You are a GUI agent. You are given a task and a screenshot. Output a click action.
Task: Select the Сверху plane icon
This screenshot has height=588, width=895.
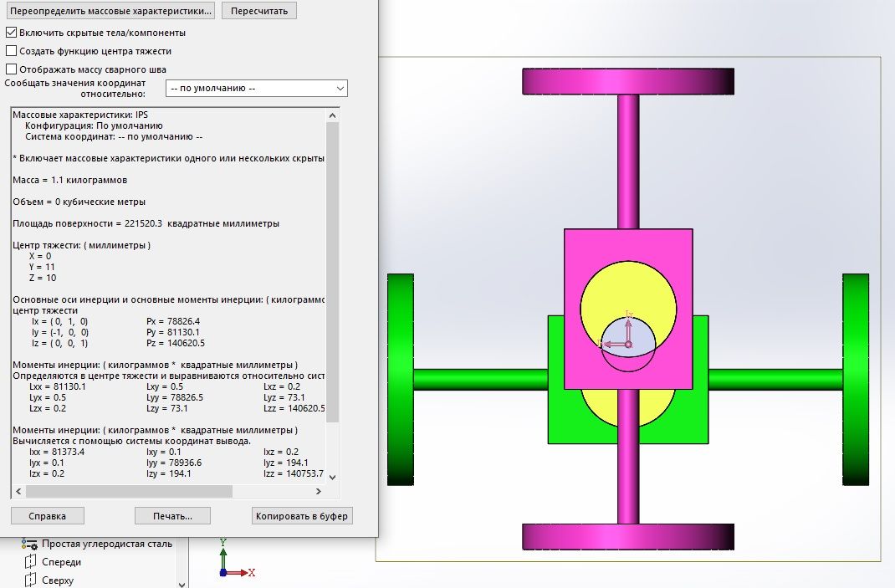pyautogui.click(x=30, y=580)
